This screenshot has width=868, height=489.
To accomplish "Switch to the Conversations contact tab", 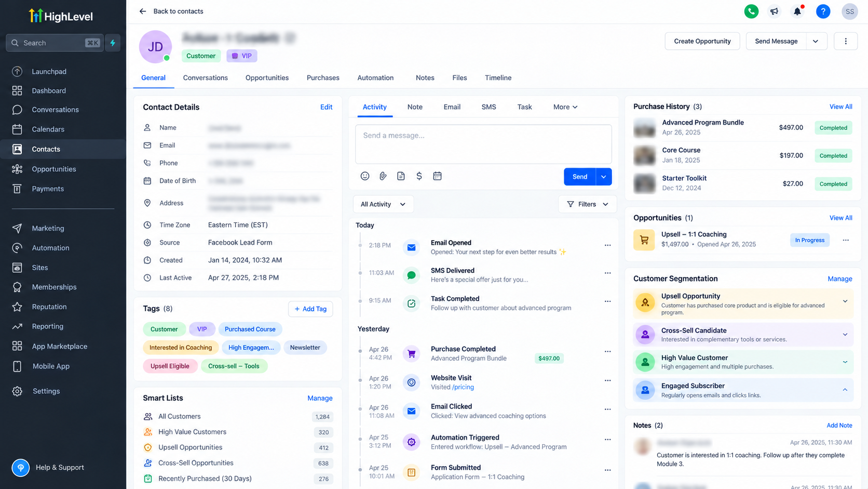I will 205,78.
